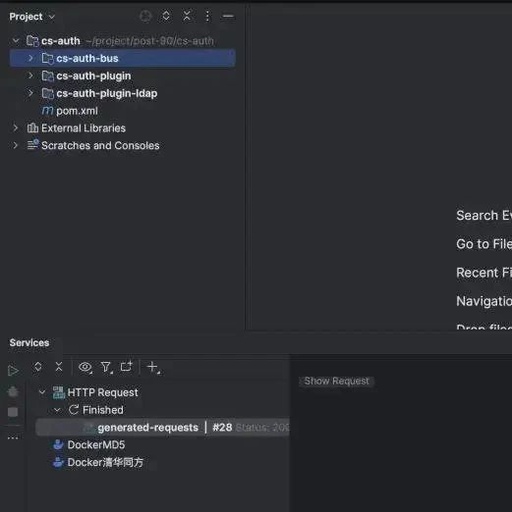512x512 pixels.
Task: Open more actions ellipsis in Services
Action: pos(13,438)
